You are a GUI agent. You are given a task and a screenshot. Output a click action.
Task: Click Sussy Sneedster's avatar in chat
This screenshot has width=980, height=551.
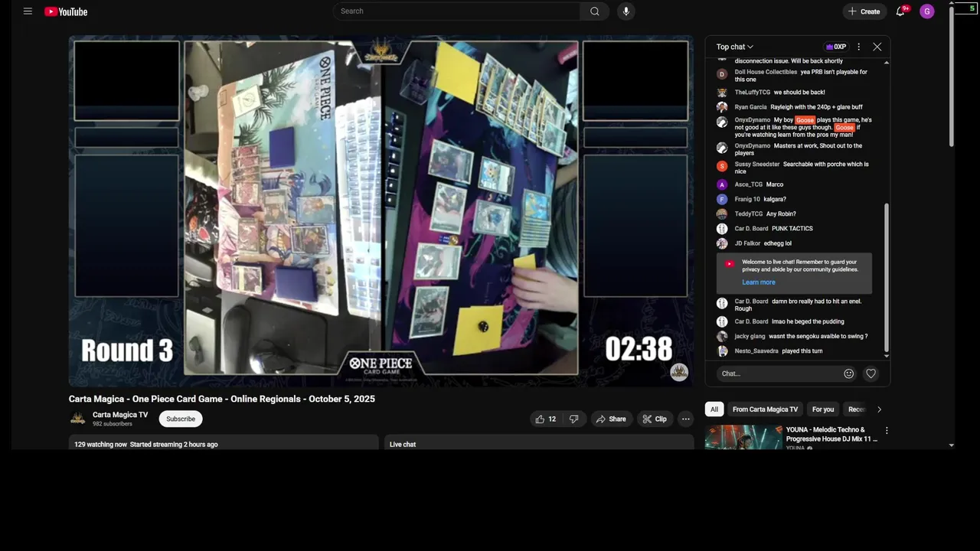pyautogui.click(x=722, y=166)
